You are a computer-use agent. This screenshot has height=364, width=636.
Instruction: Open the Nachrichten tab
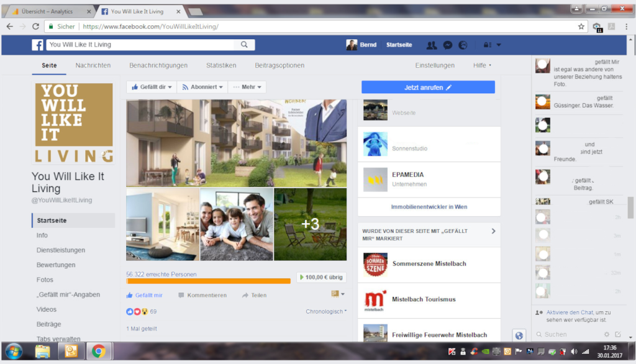[x=93, y=65]
